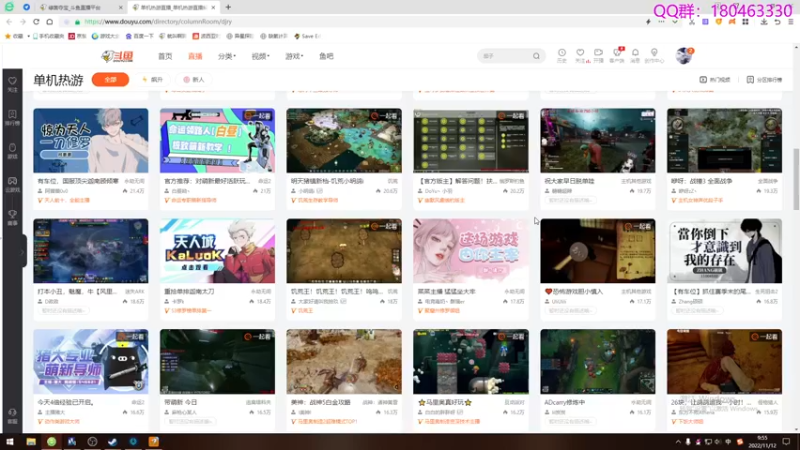800x450 pixels.
Task: Click the user avatar in header
Action: tap(684, 56)
